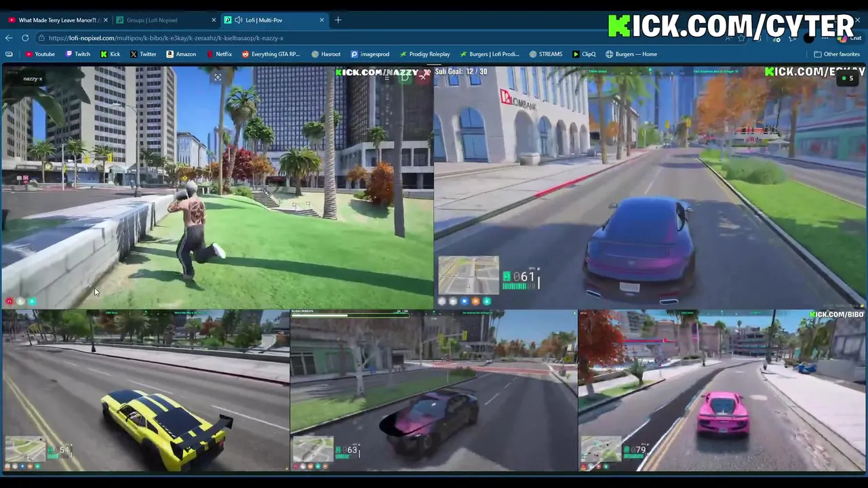The width and height of the screenshot is (868, 488).
Task: Click the nazzy-x stream name label
Action: [x=33, y=79]
